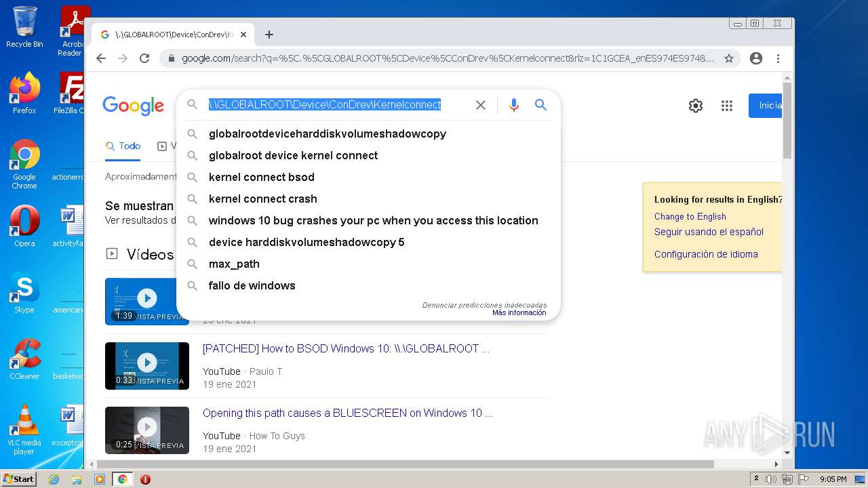
Task: Open Windows Explorer folder in taskbar
Action: (77, 479)
